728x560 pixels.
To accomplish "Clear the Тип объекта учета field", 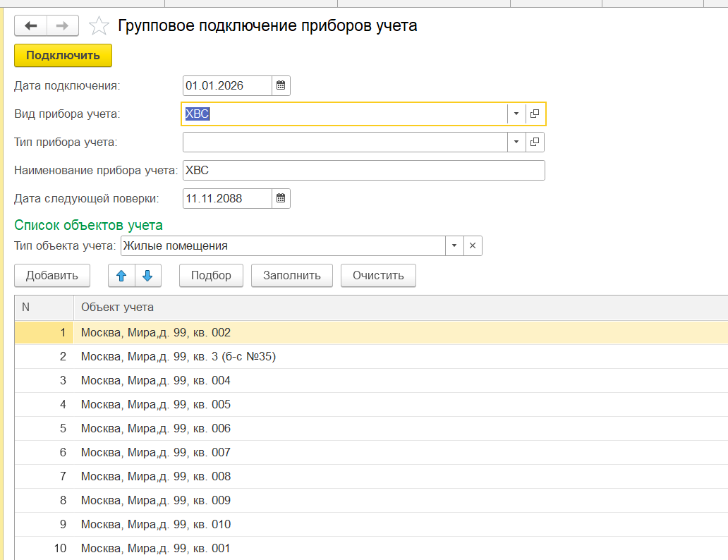I will 473,246.
